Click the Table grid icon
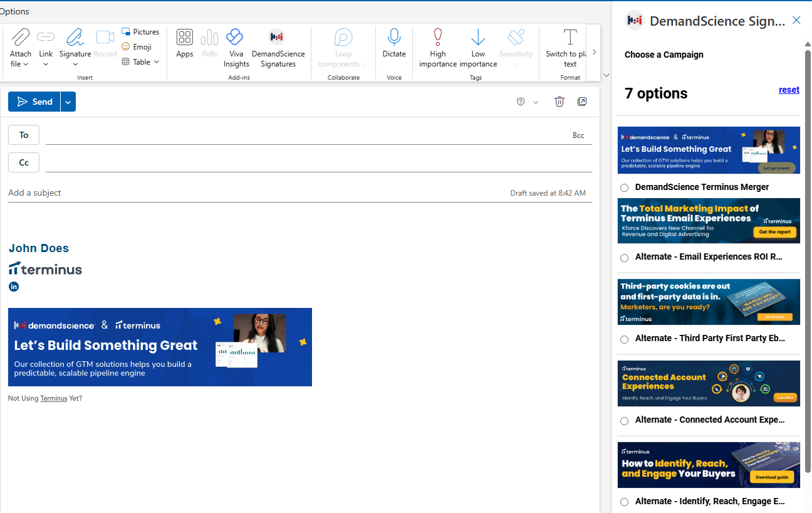Viewport: 812px width, 513px height. coord(126,61)
